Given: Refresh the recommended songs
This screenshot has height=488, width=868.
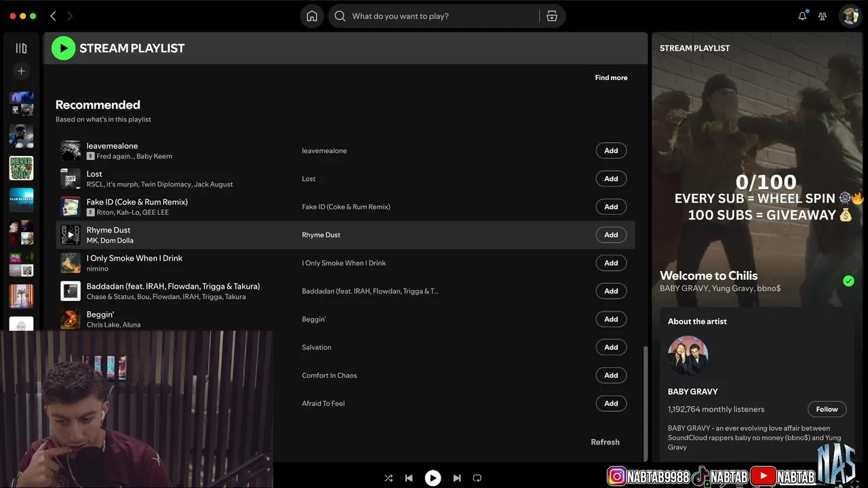Looking at the screenshot, I should tap(605, 442).
